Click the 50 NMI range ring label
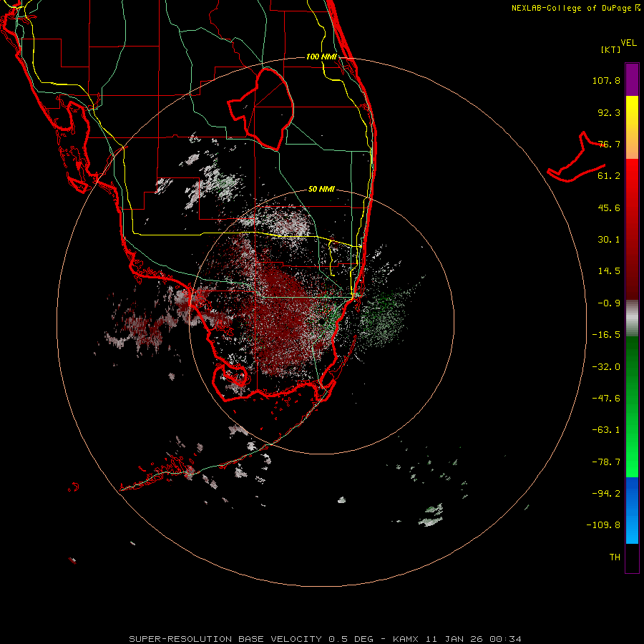644x644 pixels. click(321, 190)
